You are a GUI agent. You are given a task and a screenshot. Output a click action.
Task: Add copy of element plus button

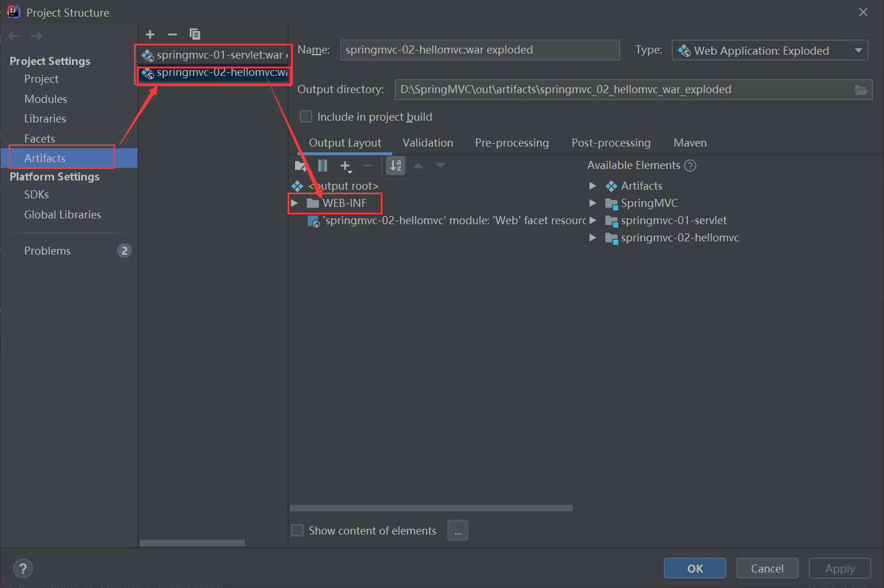[346, 166]
